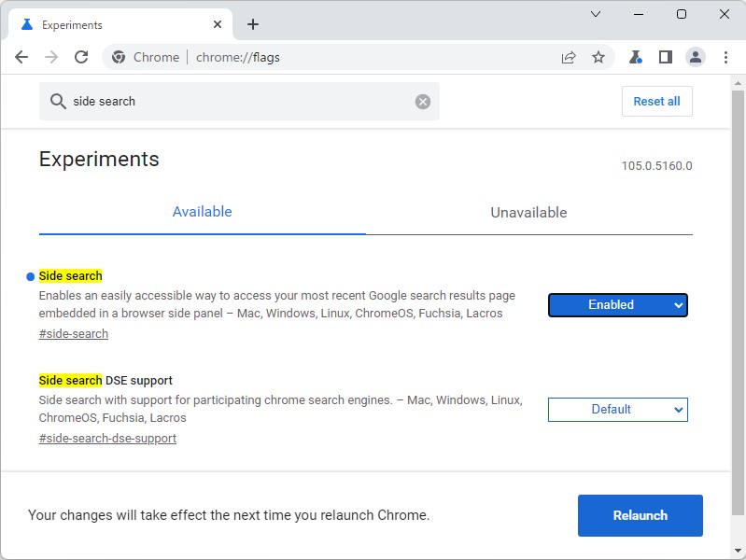Open the profile avatar menu
This screenshot has width=746, height=560.
[x=695, y=57]
